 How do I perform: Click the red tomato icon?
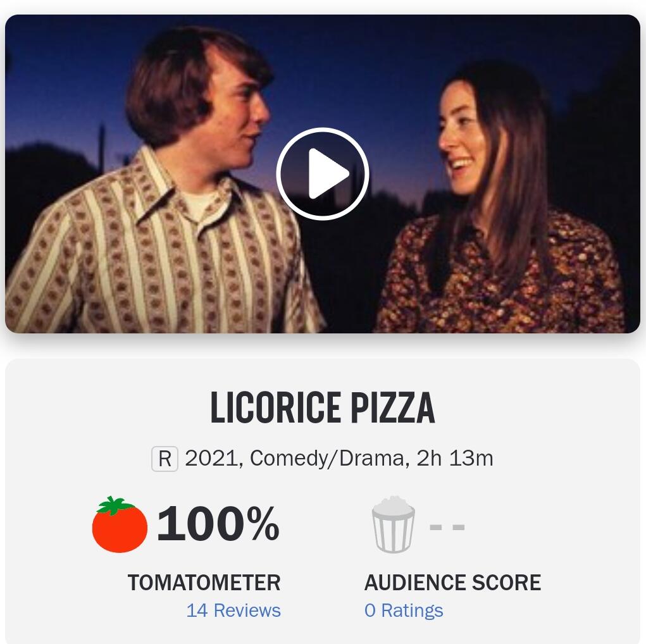pos(120,525)
